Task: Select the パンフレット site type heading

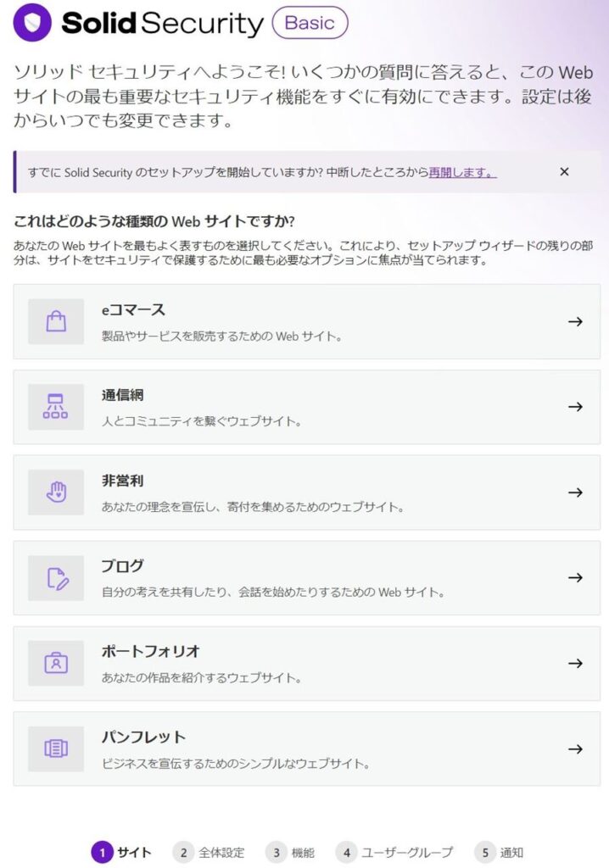Action: point(143,737)
